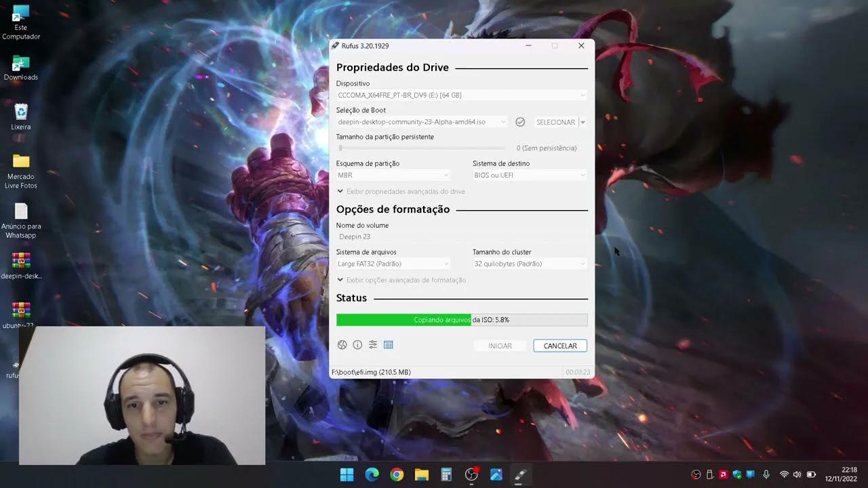This screenshot has height=488, width=868.
Task: Open Rufus language selection globe icon
Action: [x=342, y=345]
